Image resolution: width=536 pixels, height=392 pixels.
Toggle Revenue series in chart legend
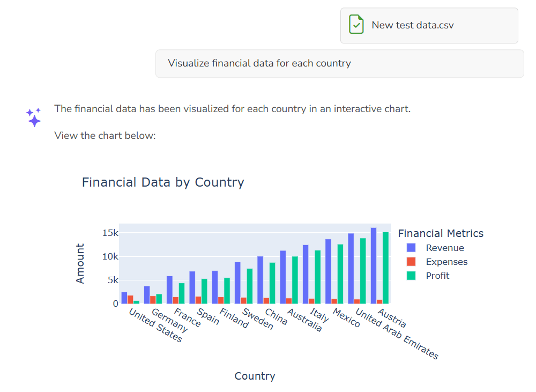click(445, 248)
